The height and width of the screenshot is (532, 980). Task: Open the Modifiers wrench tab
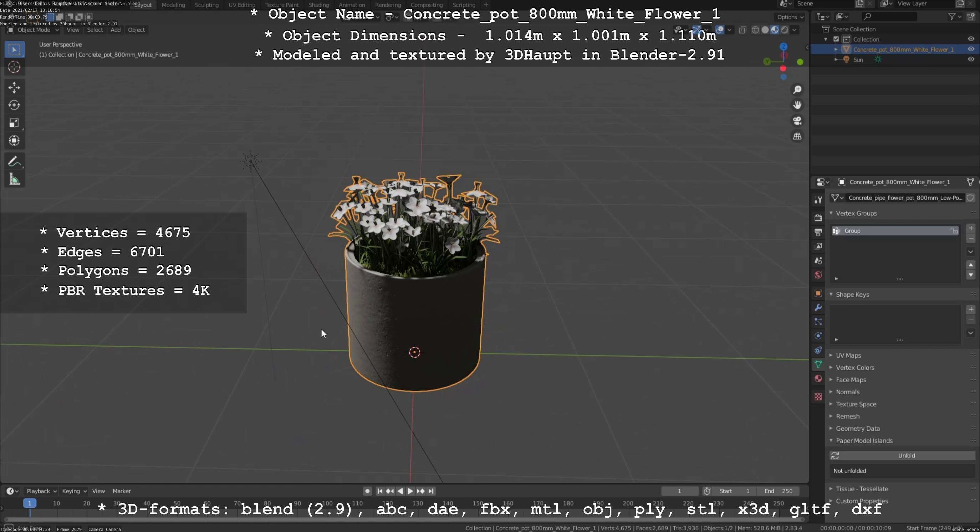tap(818, 307)
